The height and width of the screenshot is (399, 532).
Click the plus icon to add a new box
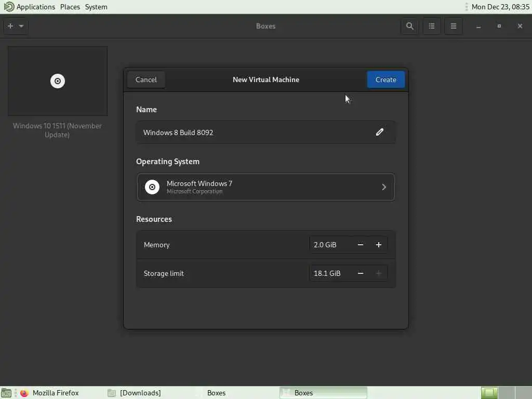point(10,26)
